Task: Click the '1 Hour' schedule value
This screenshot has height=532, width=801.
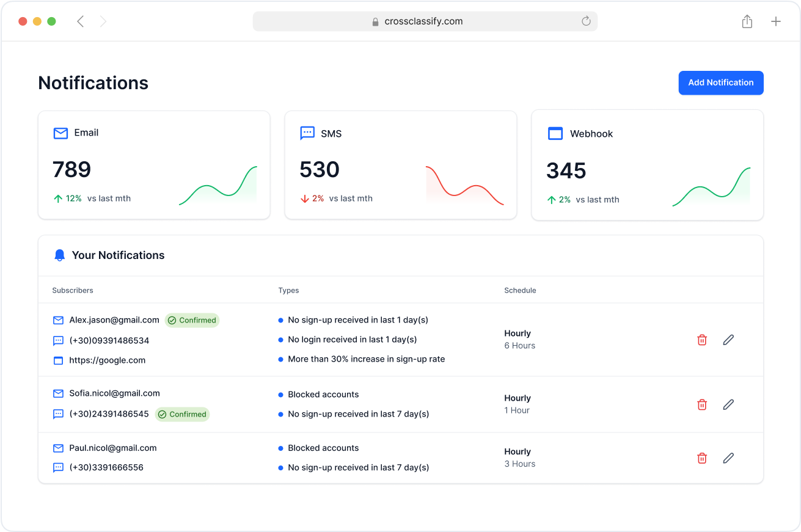Action: click(x=517, y=410)
